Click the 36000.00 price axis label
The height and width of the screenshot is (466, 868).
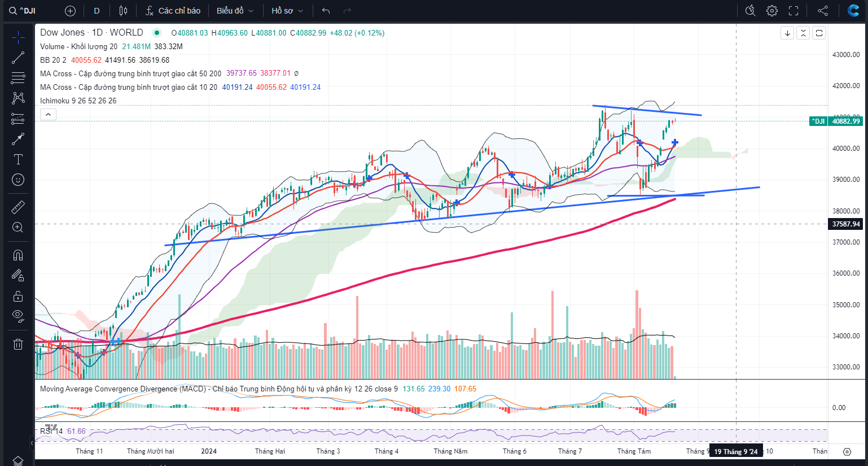coord(846,273)
